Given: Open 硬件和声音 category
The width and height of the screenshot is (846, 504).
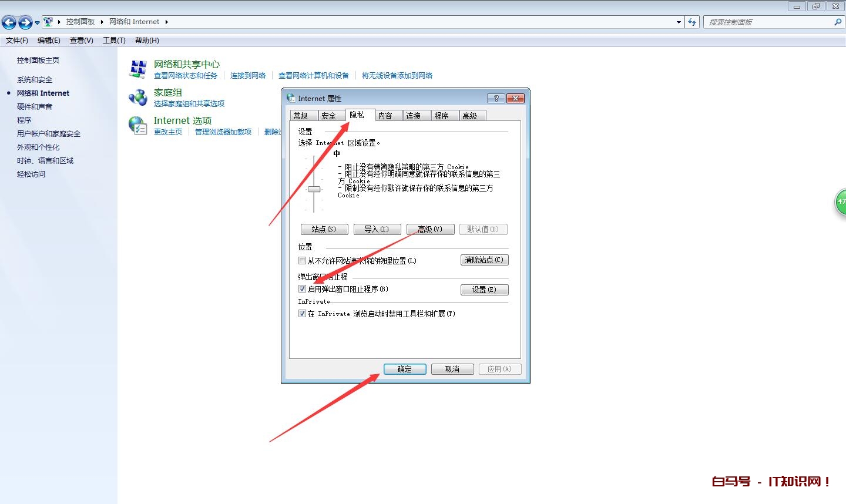Looking at the screenshot, I should pyautogui.click(x=35, y=107).
